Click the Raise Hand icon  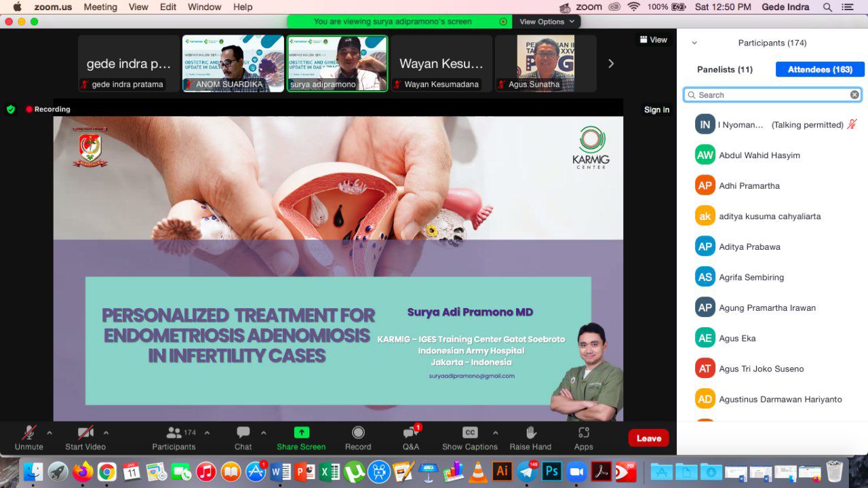pyautogui.click(x=530, y=432)
